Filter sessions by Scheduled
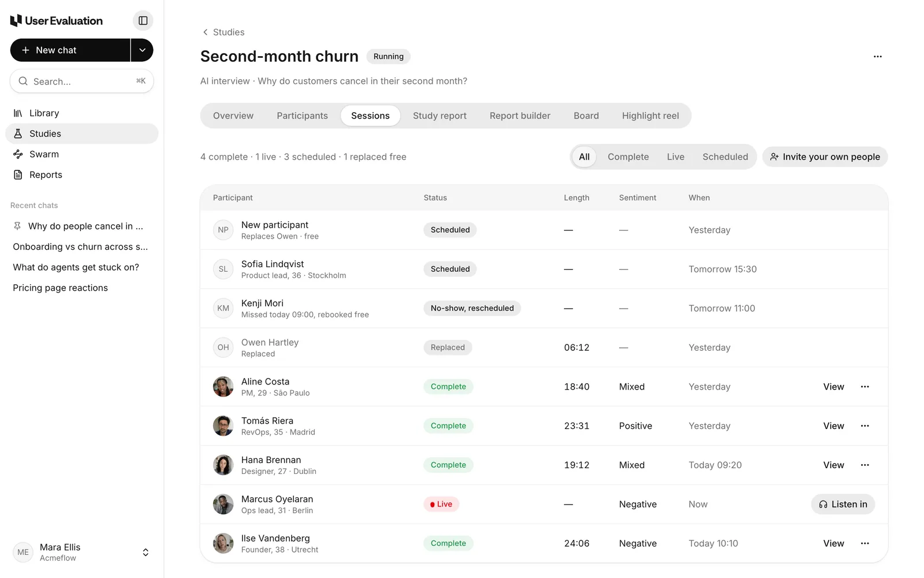Screen dimensions: 924x578 (725, 157)
